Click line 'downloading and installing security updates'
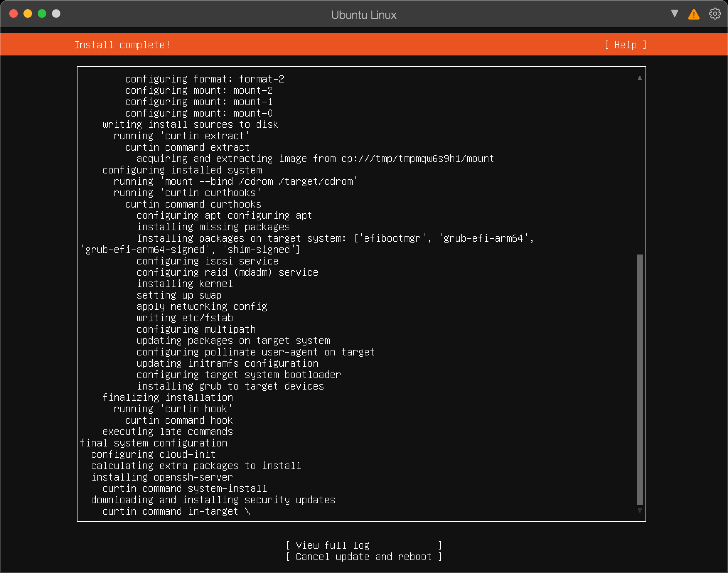The image size is (728, 573). click(213, 500)
